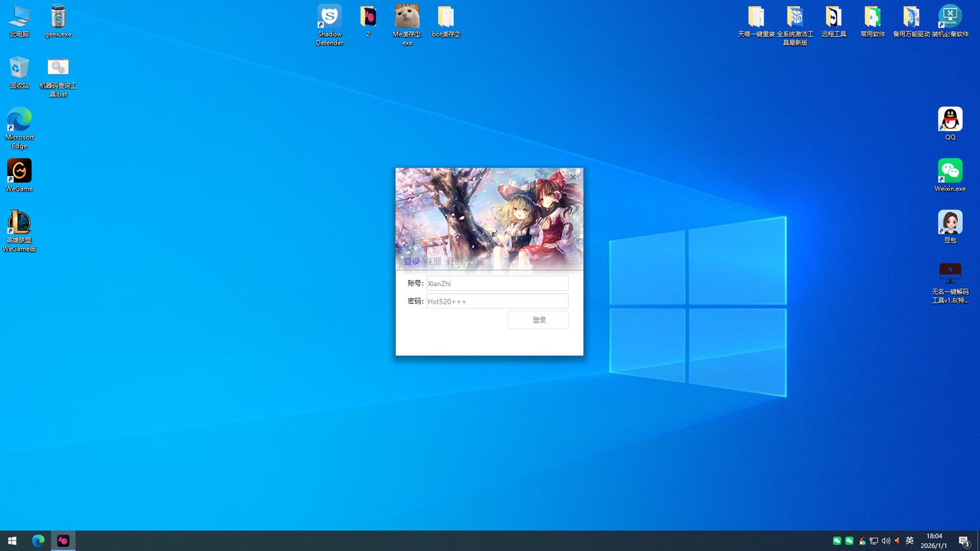The image size is (980, 551).
Task: Switch to the 注册 tab
Action: pyautogui.click(x=433, y=262)
